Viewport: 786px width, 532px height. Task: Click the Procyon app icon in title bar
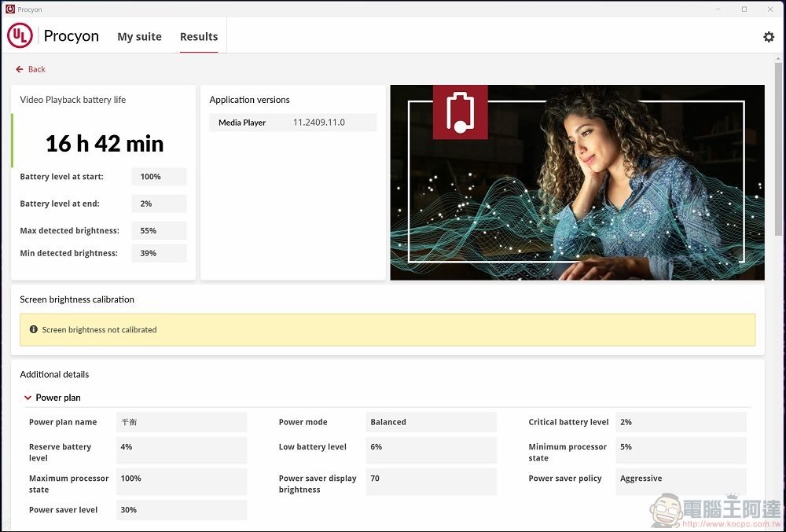tap(9, 9)
